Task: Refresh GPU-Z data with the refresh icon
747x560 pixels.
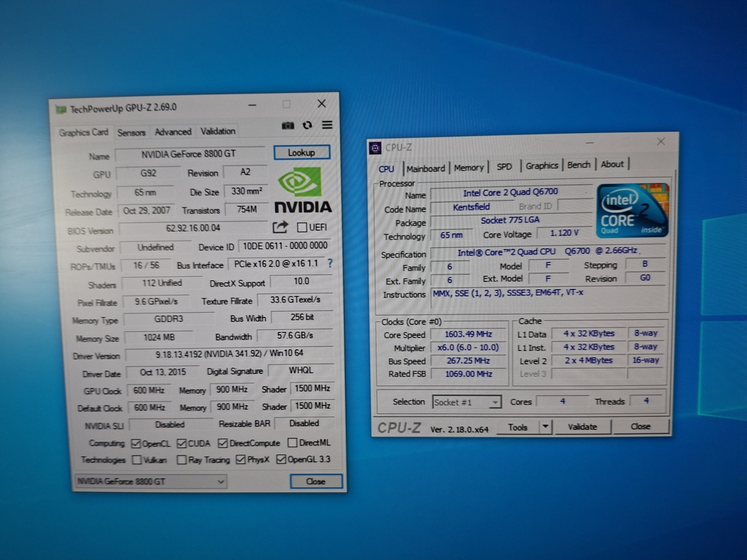Action: point(307,125)
